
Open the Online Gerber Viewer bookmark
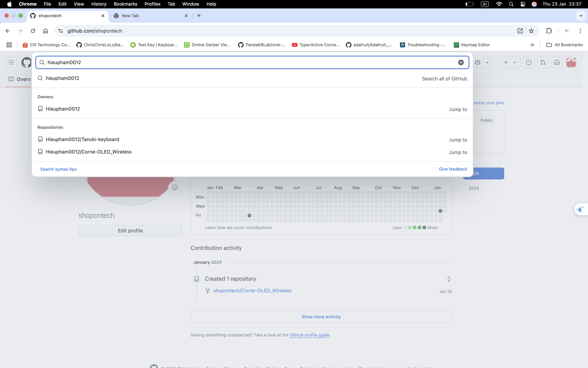point(207,45)
